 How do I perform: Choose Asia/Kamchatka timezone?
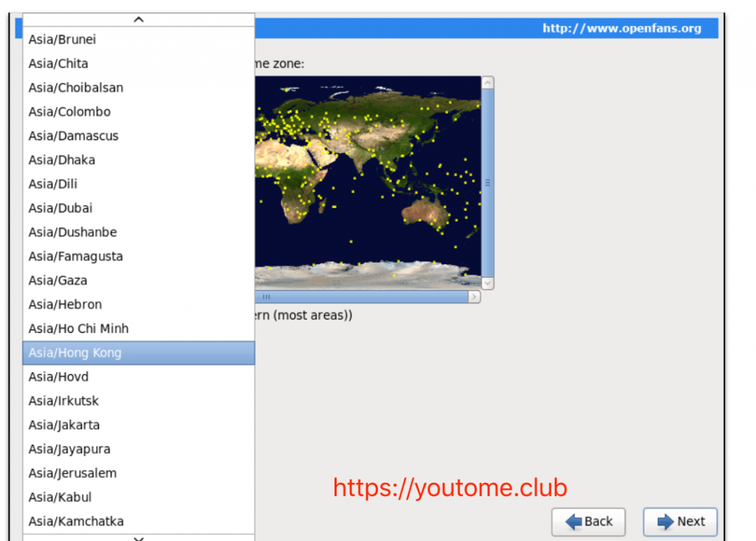tap(138, 522)
